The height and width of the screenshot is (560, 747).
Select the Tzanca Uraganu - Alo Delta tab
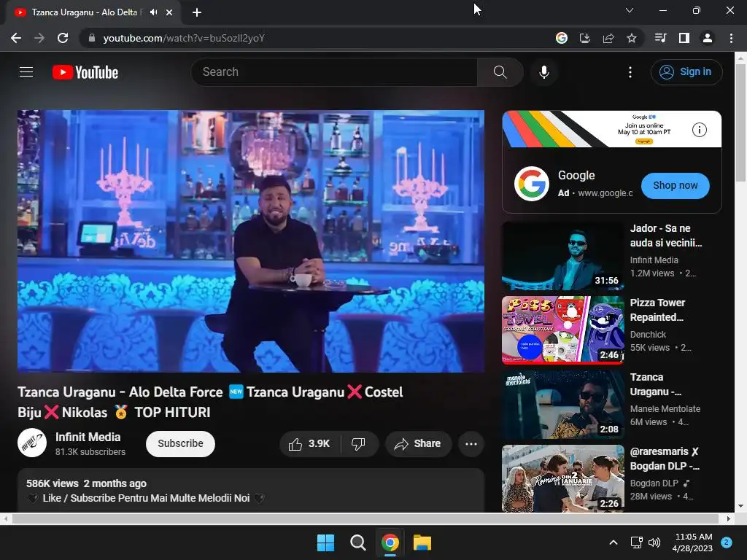93,13
